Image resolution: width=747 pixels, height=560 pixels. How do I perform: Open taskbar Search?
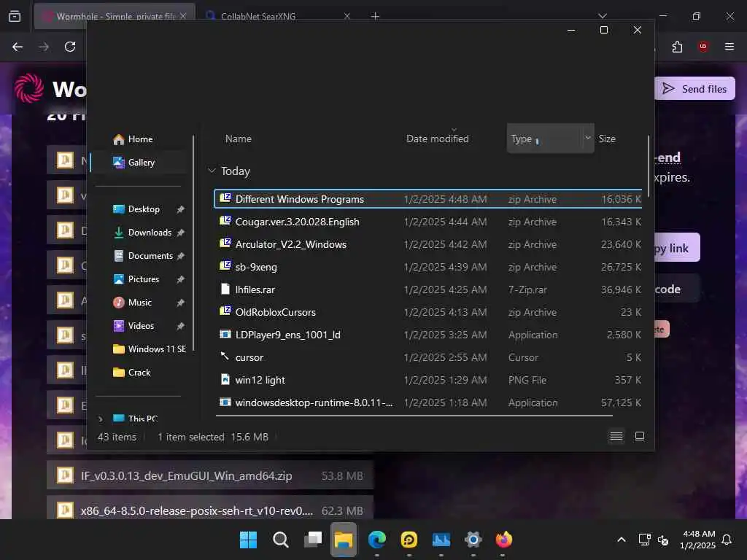coord(281,540)
